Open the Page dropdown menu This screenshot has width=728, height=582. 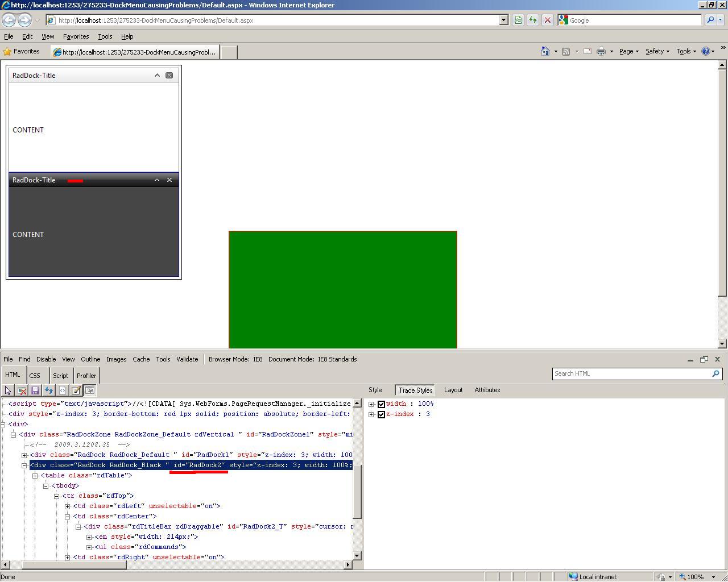point(628,51)
